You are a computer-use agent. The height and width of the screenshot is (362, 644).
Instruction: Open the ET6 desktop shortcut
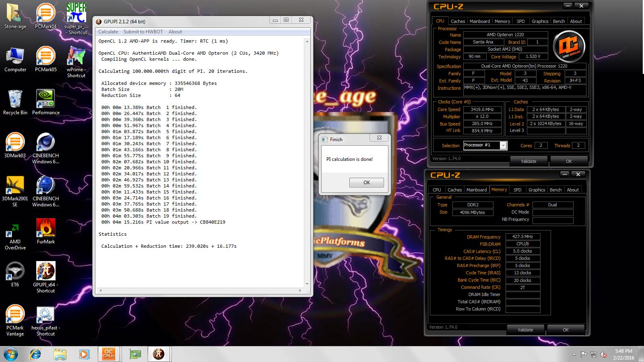click(15, 274)
